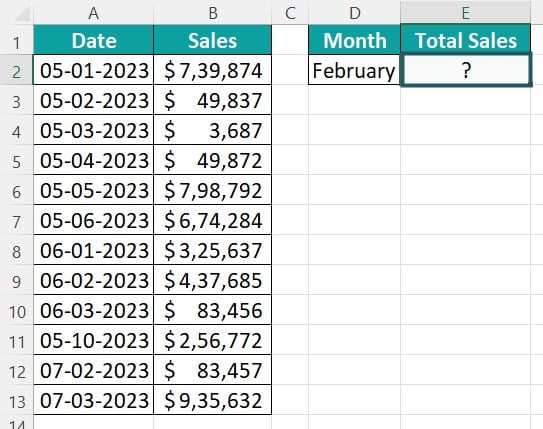The image size is (543, 429).
Task: Select sales cell $83,456
Action: (213, 310)
